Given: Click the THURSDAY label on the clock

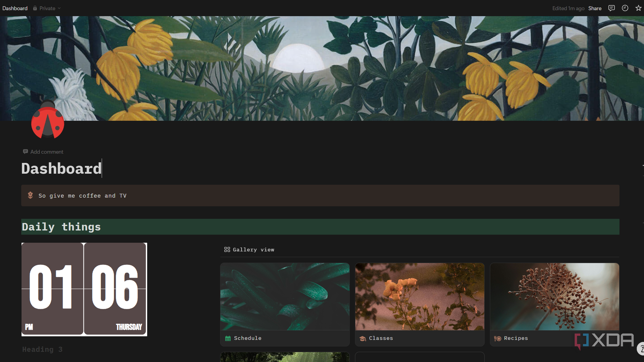Looking at the screenshot, I should tap(129, 327).
